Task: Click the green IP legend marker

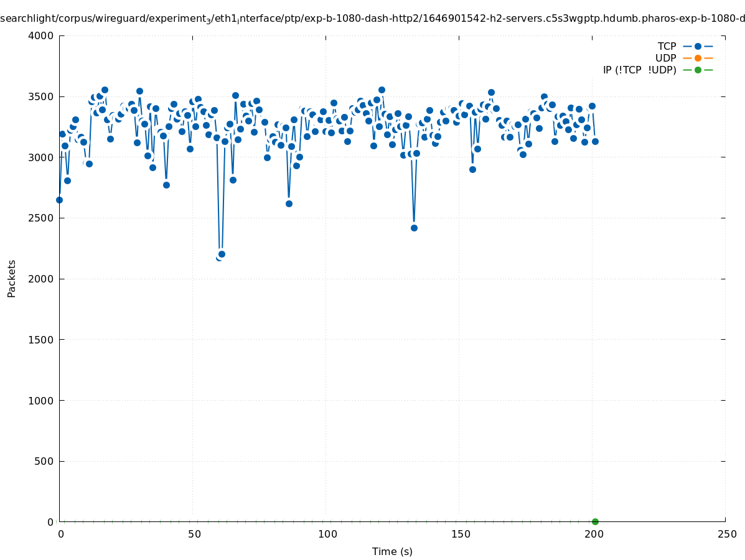Action: point(698,70)
